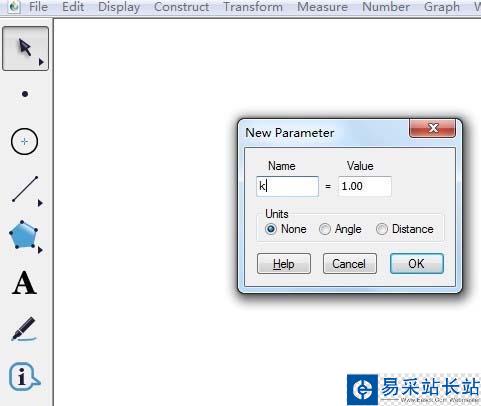Click the Value field showing 1.00
This screenshot has height=406, width=481.
coord(365,186)
